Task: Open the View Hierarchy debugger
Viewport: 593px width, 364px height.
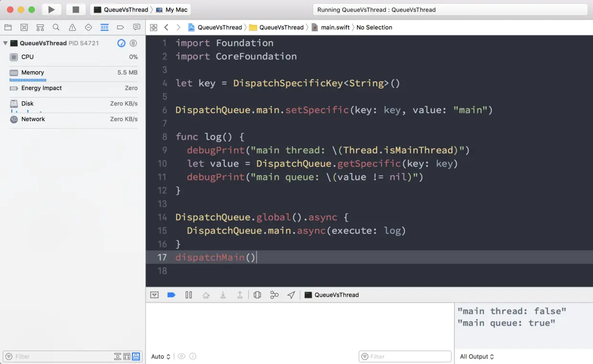Action: 257,295
